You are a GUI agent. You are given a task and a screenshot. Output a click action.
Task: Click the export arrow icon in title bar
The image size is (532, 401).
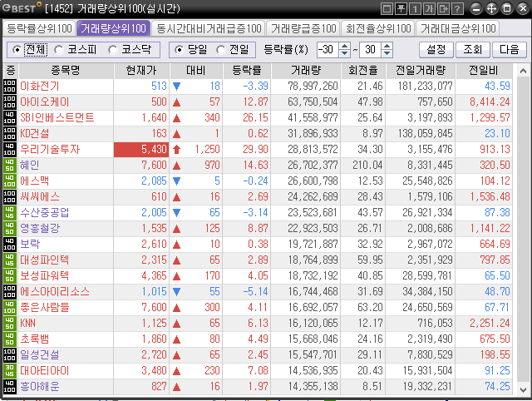tap(443, 9)
